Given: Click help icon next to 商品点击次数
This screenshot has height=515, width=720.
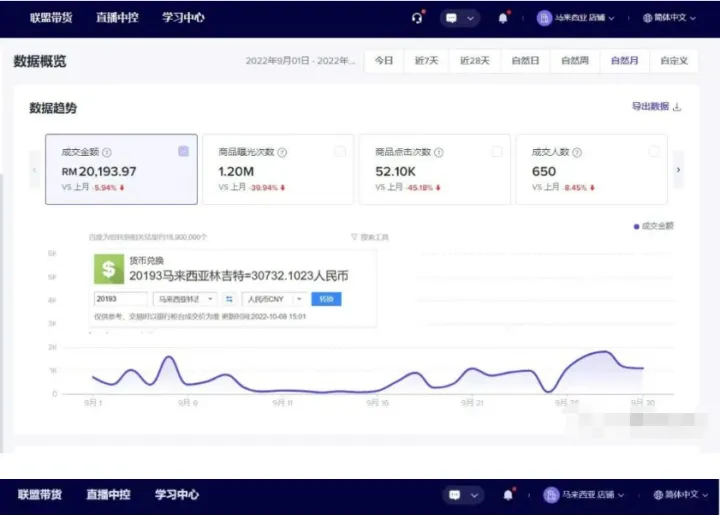Looking at the screenshot, I should 439,152.
